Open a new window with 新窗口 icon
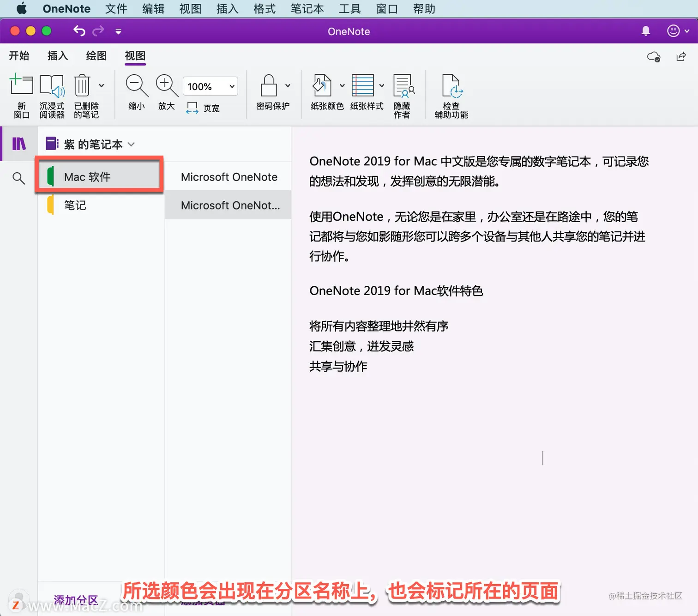 click(21, 96)
